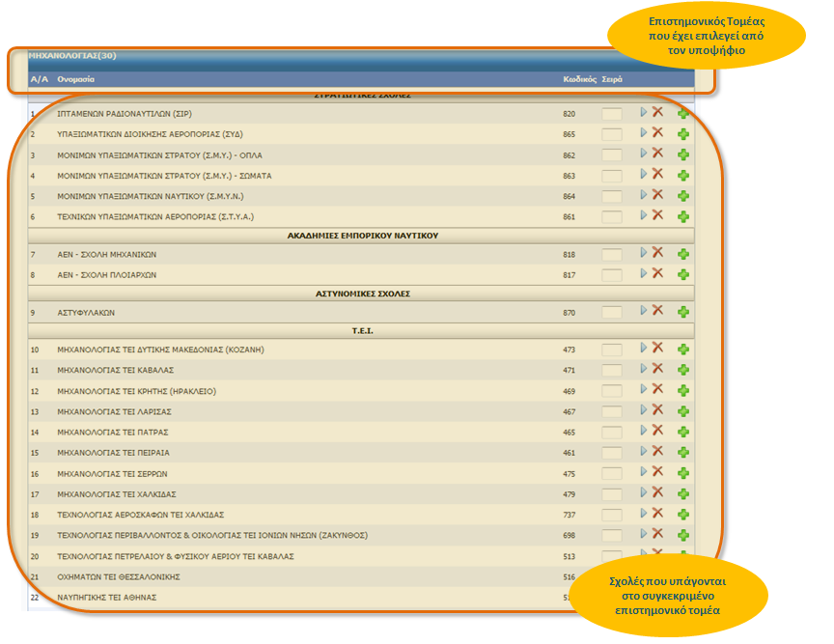This screenshot has width=834, height=644.
Task: Click code 473 in Κωδικός column
Action: pos(570,350)
